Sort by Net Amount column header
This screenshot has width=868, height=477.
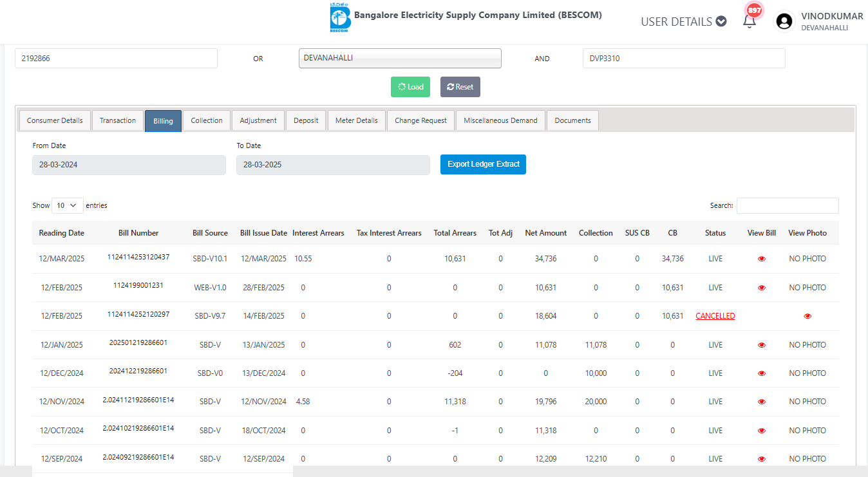(546, 233)
